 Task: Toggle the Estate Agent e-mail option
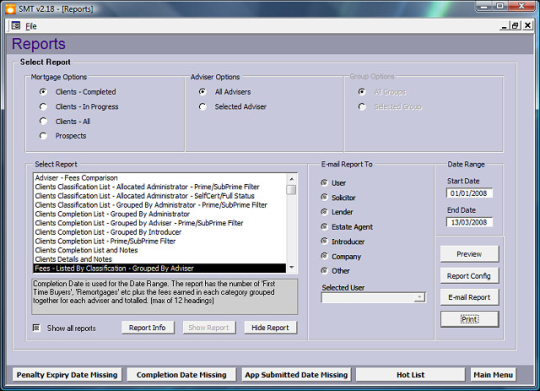coord(324,226)
